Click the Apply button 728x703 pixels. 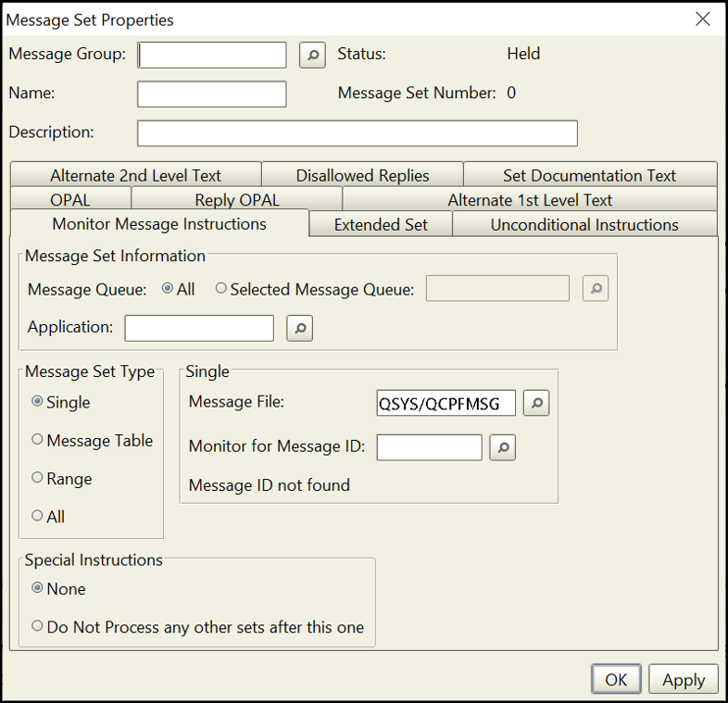coord(683,680)
